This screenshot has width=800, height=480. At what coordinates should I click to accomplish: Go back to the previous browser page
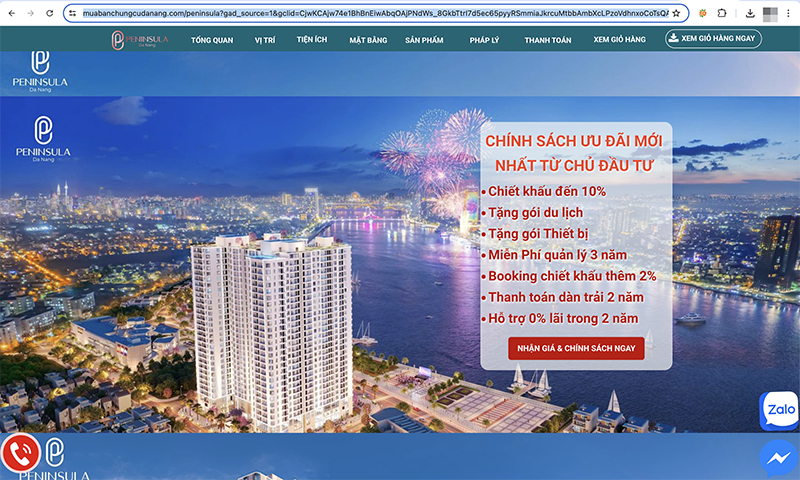12,13
